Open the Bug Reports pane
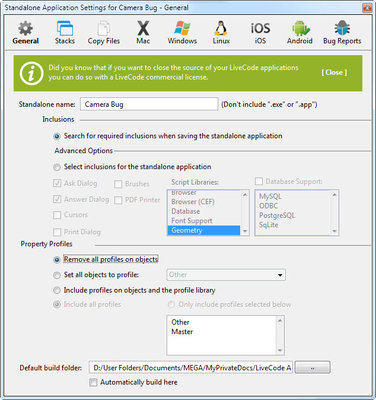This screenshot has width=376, height=400. click(x=342, y=33)
